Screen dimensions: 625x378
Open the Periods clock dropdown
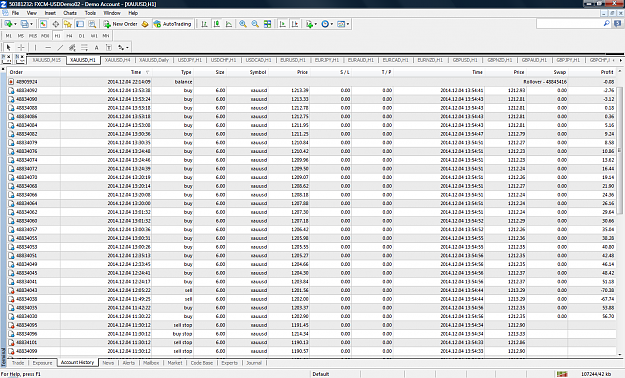click(x=327, y=24)
